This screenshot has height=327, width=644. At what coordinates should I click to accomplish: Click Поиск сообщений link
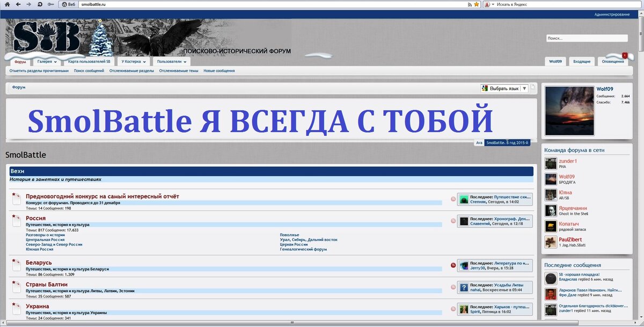tap(89, 71)
